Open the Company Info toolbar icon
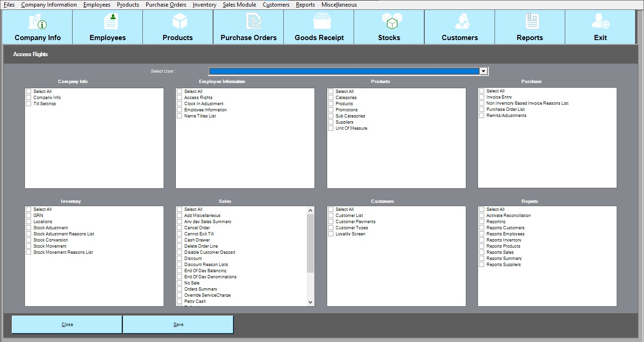This screenshot has height=342, width=644. (x=37, y=22)
